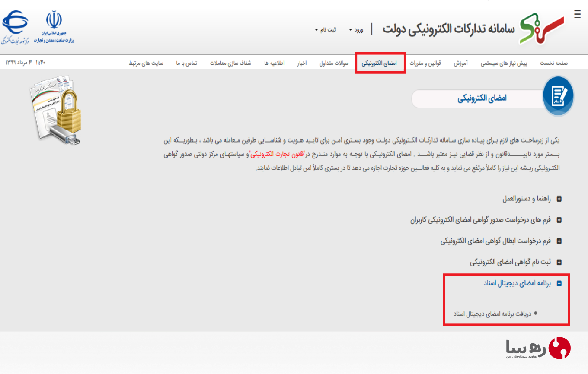Open the "ثبت نام" registration dropdown
Screen dimensions: 588x374
click(325, 30)
